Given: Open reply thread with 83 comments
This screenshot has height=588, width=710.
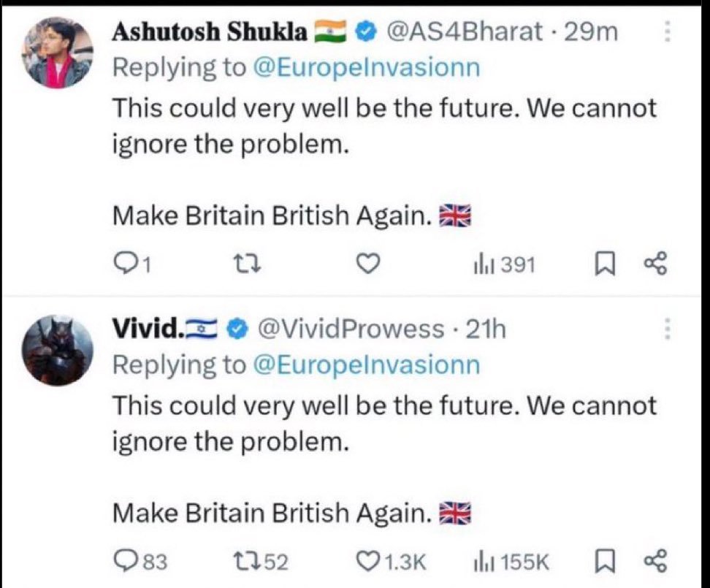Looking at the screenshot, I should pos(140,561).
